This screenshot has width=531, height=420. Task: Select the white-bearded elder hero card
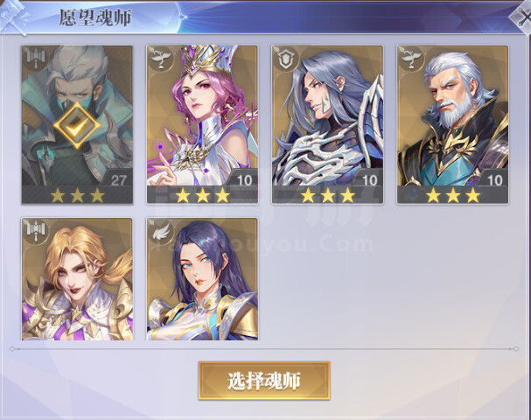tap(453, 124)
